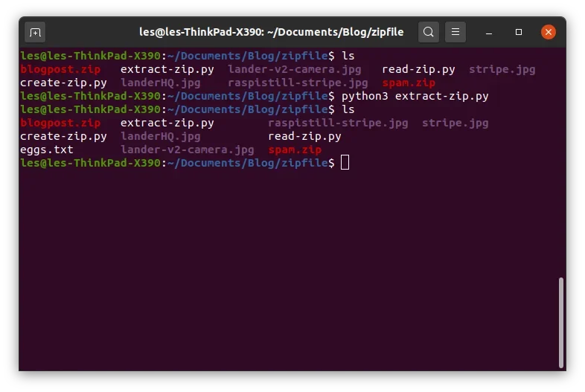Open the terminal search tool
585x392 pixels.
click(x=428, y=32)
